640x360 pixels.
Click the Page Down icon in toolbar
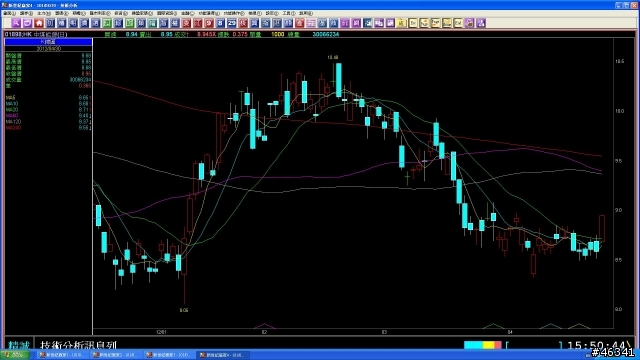click(436, 23)
